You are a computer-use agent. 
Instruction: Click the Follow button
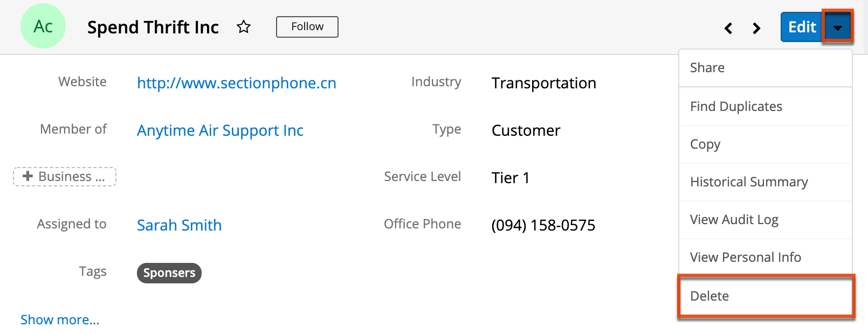(x=307, y=26)
